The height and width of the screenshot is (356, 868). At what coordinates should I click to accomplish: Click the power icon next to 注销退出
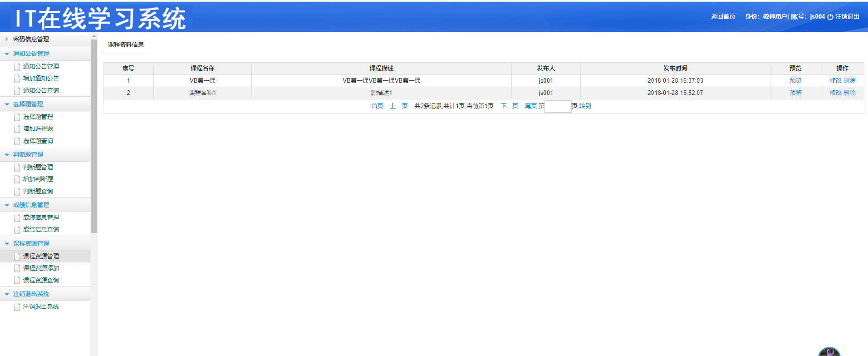pos(830,17)
